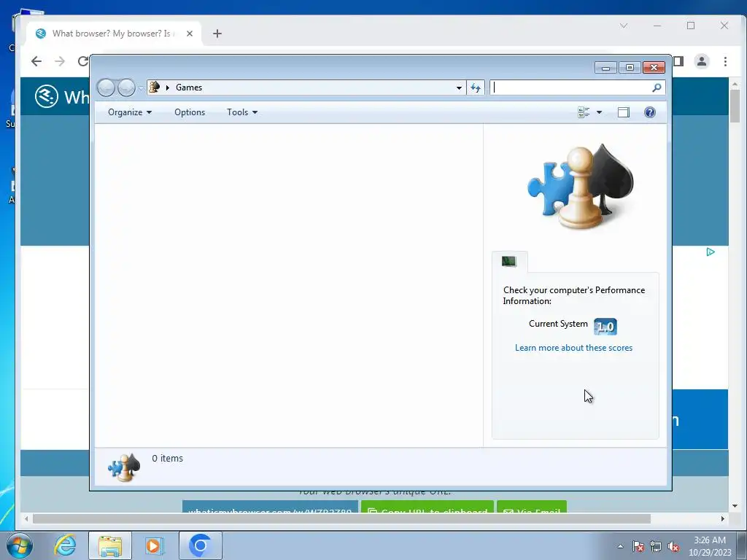The height and width of the screenshot is (560, 747).
Task: Toggle Chrome side panel icon
Action: click(679, 61)
